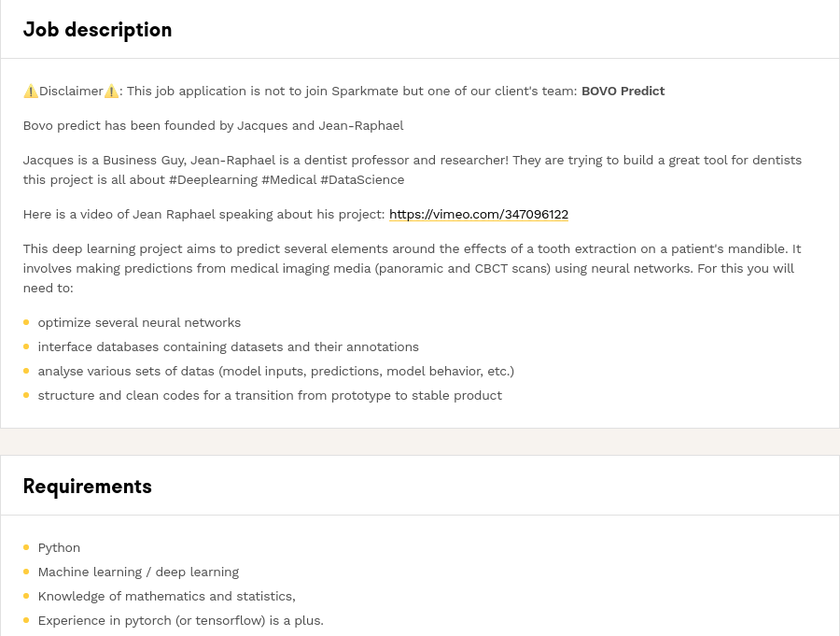
Task: Click the bullet beside Machine learning / deep learning
Action: [x=26, y=572]
